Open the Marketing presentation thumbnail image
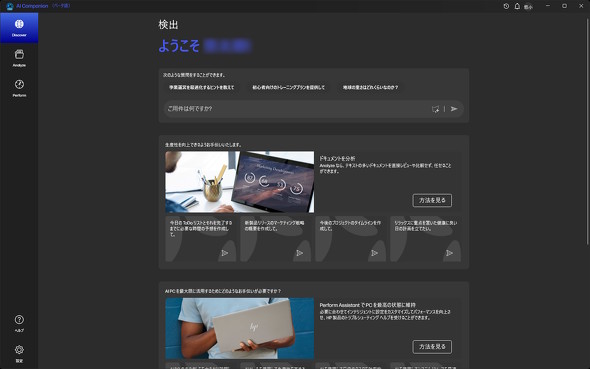 [x=240, y=182]
